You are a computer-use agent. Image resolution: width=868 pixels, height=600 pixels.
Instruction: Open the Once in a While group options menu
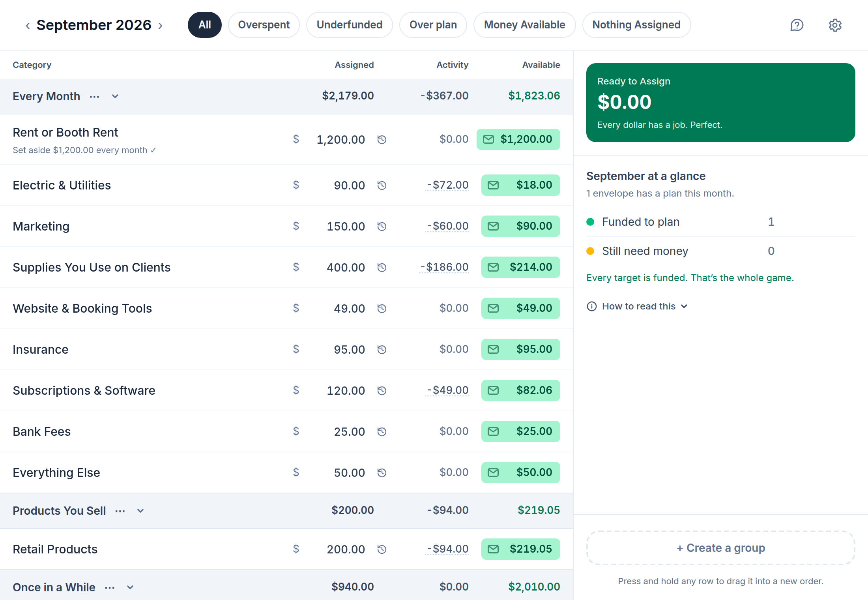pyautogui.click(x=110, y=588)
